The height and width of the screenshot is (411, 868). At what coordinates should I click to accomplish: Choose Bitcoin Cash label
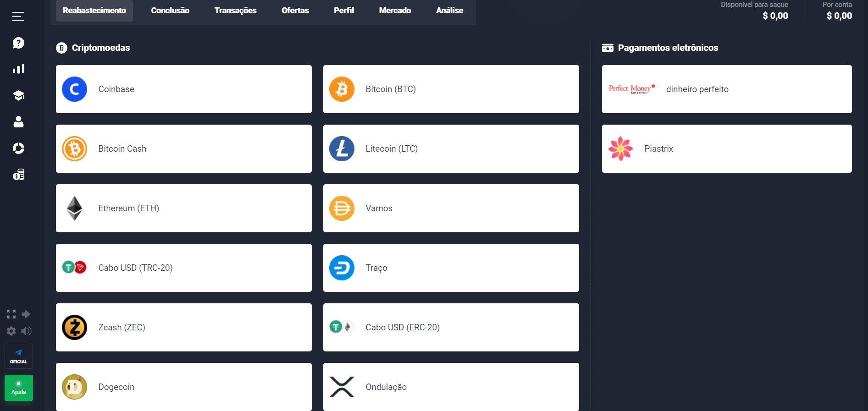122,149
